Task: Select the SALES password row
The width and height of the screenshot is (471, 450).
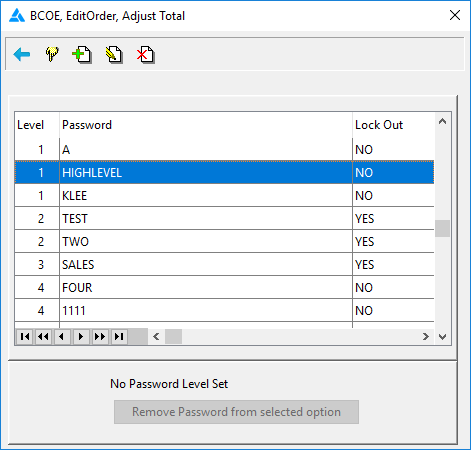Action: (224, 265)
